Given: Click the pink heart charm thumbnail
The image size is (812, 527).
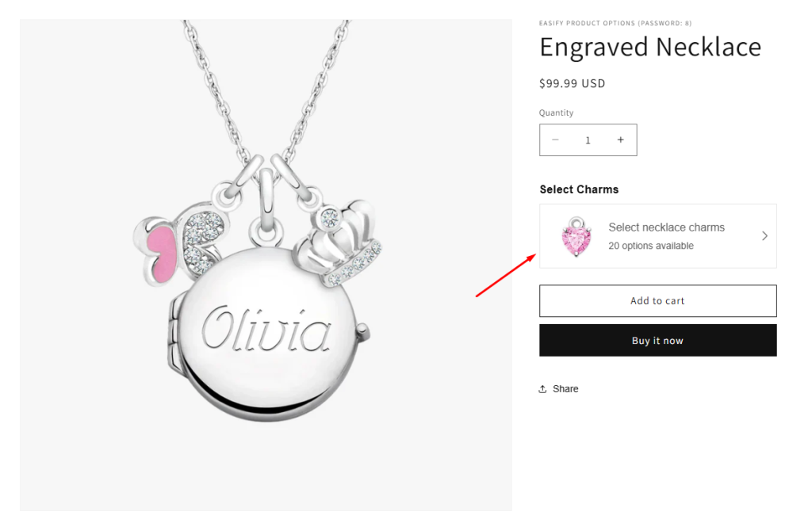Looking at the screenshot, I should coord(576,236).
